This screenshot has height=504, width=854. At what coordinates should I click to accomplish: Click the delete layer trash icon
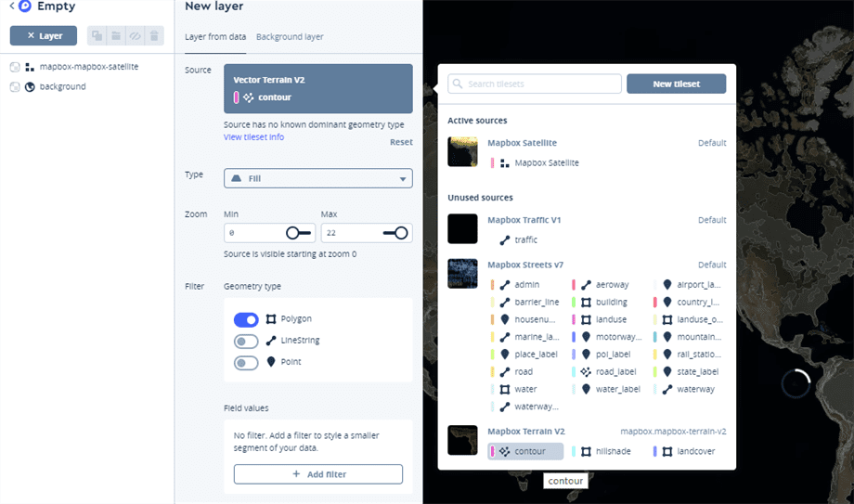tap(154, 36)
